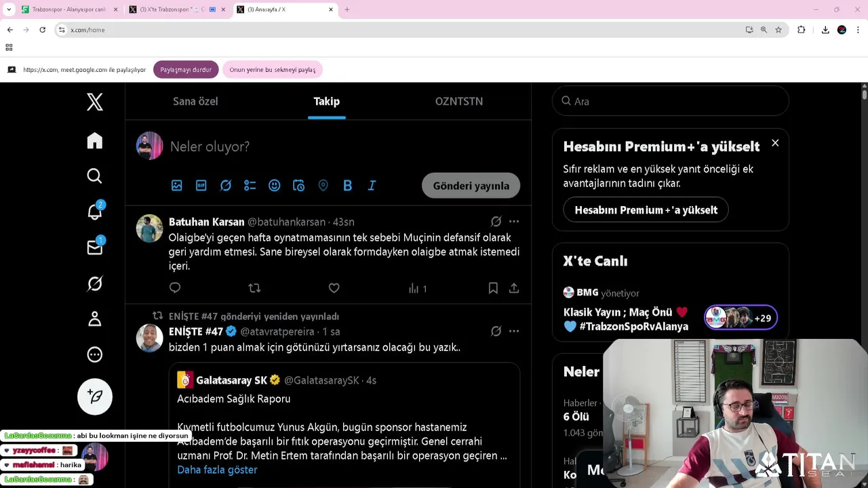The image size is (868, 488).
Task: Dismiss the Premium+ upgrade card
Action: tap(775, 143)
